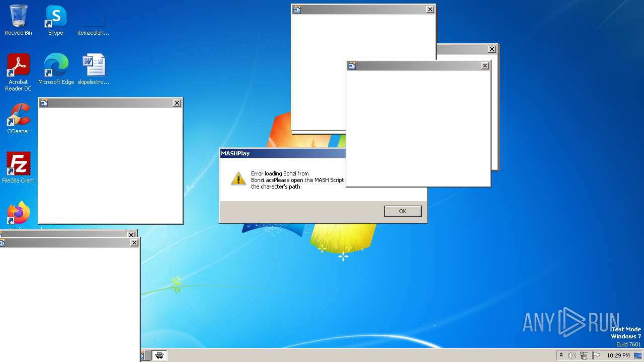644x362 pixels.
Task: Open the Recycle Bin desktop icon
Action: [x=18, y=21]
